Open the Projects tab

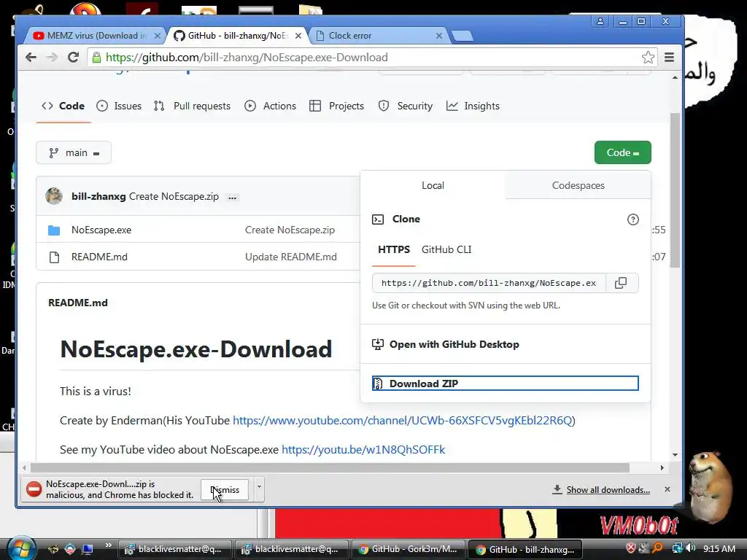336,106
